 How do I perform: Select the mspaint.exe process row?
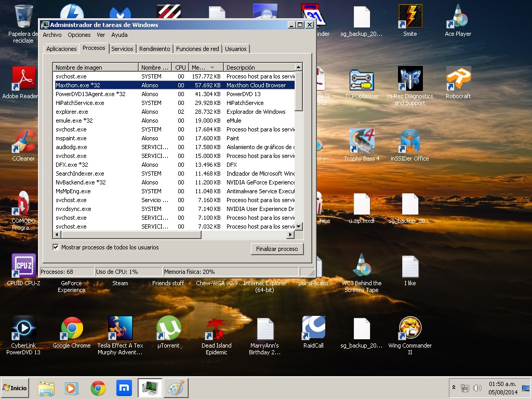point(174,138)
